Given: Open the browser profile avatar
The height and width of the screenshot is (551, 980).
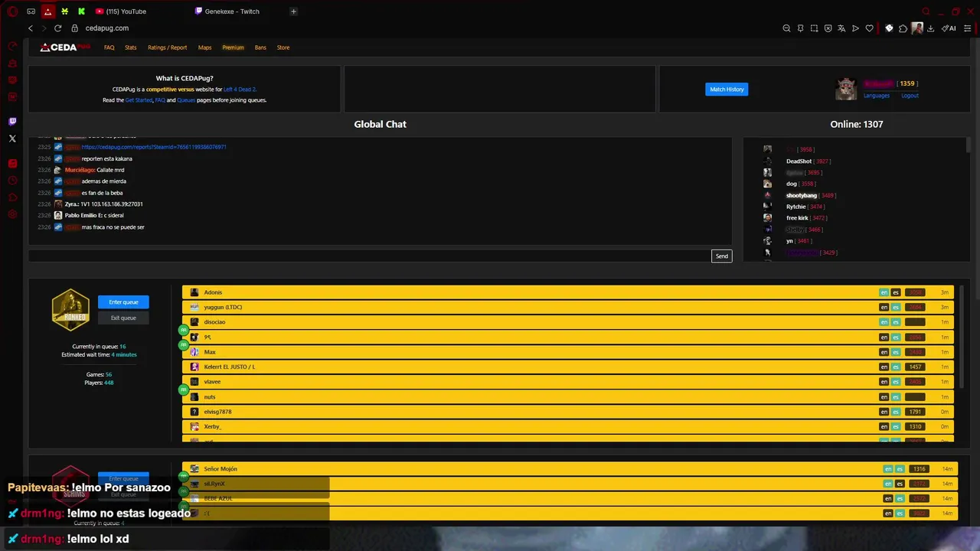Looking at the screenshot, I should pyautogui.click(x=917, y=28).
